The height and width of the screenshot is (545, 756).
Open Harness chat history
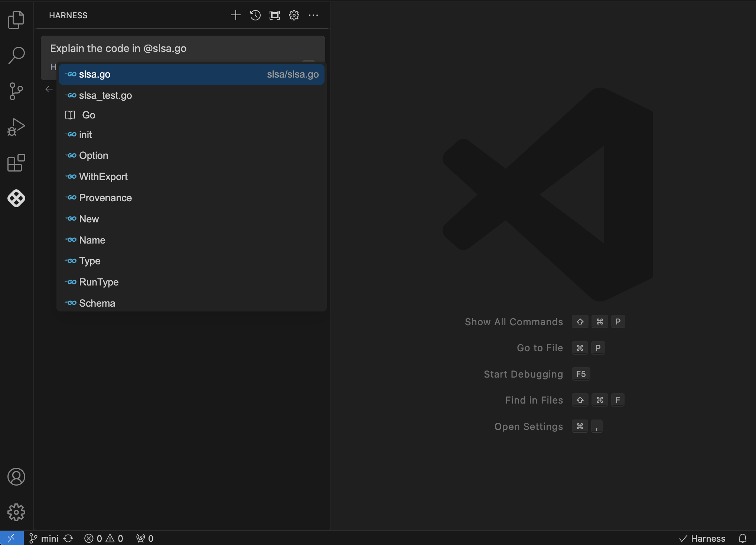(x=255, y=15)
